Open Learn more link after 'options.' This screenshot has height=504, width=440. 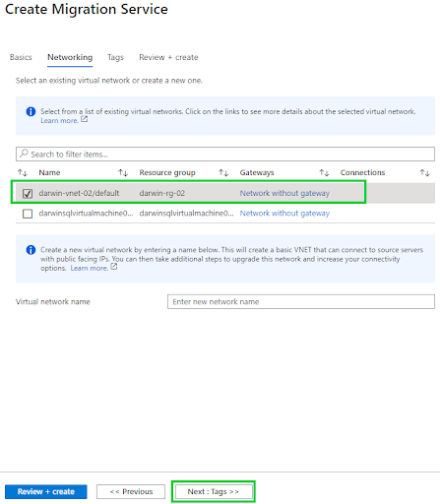90,268
